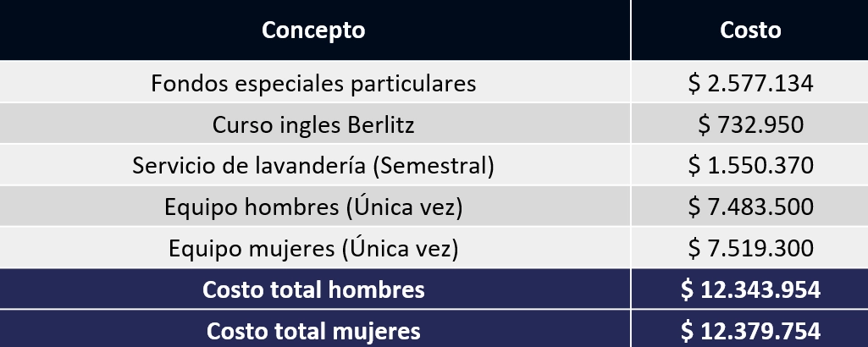The image size is (868, 347).
Task: Select the Curso ingles Berlitz cell
Action: pyautogui.click(x=313, y=125)
